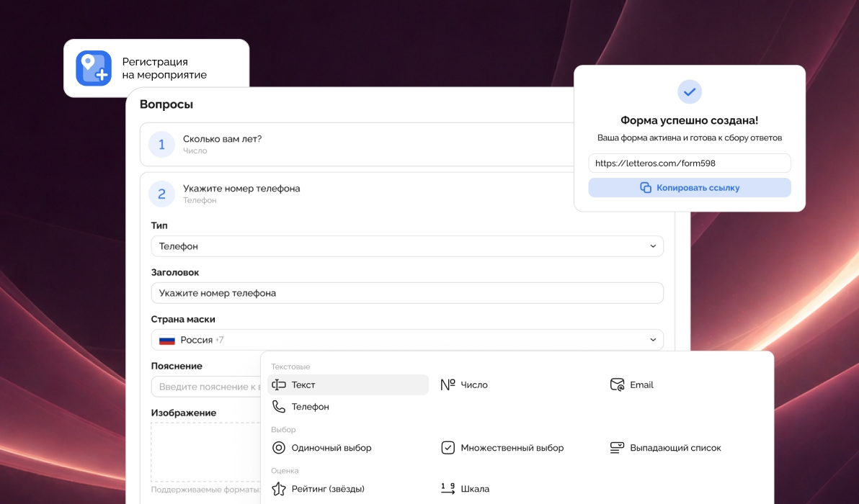Click the Выбор category label
Image resolution: width=859 pixels, height=504 pixels.
tap(283, 430)
